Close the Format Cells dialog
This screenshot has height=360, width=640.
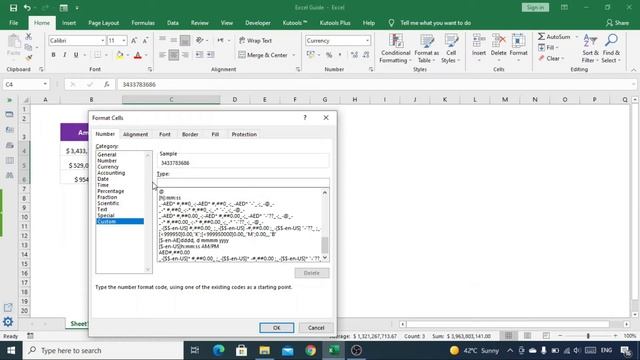[x=326, y=118]
